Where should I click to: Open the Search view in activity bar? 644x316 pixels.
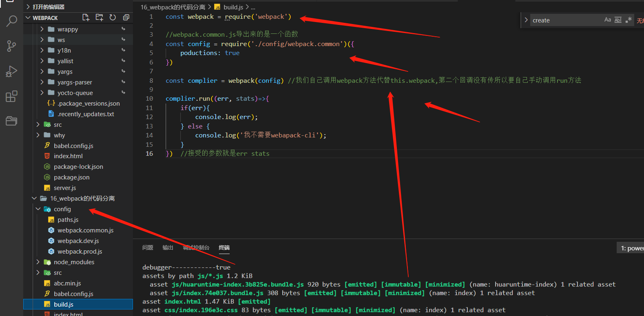(11, 21)
